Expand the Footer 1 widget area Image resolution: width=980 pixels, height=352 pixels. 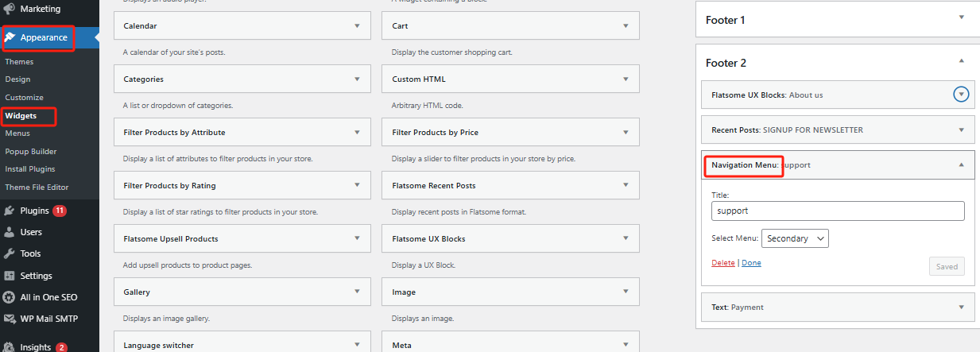click(961, 17)
